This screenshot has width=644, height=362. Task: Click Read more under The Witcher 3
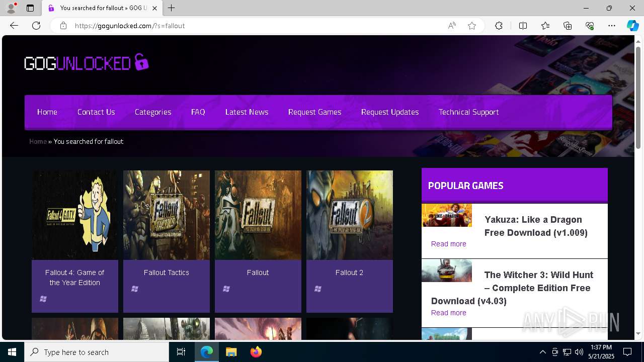449,313
